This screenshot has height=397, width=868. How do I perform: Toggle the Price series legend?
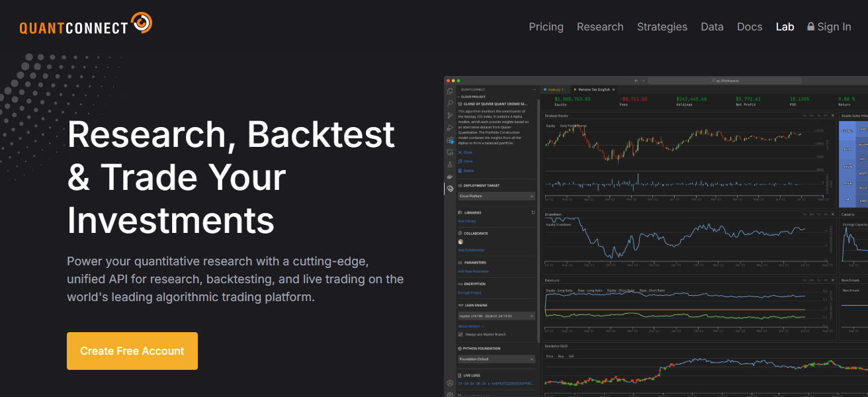coord(550,356)
